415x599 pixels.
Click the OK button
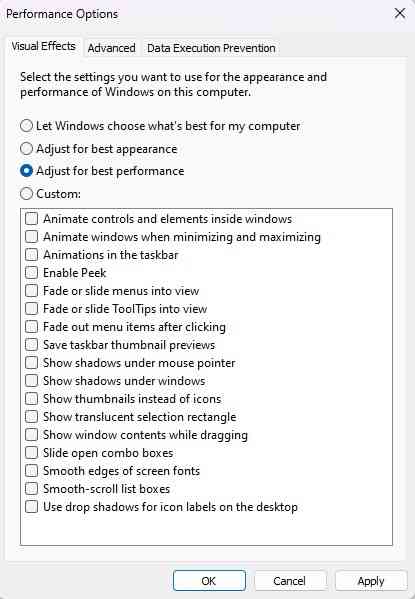[x=209, y=581]
